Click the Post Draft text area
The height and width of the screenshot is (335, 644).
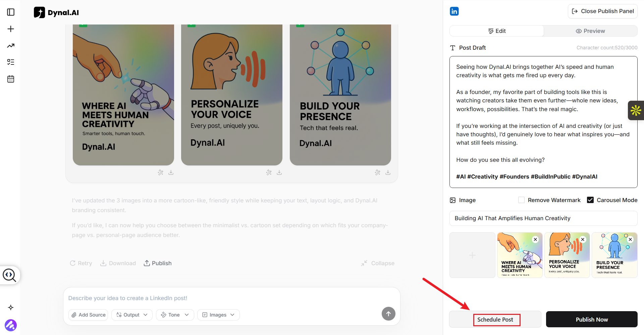[543, 122]
